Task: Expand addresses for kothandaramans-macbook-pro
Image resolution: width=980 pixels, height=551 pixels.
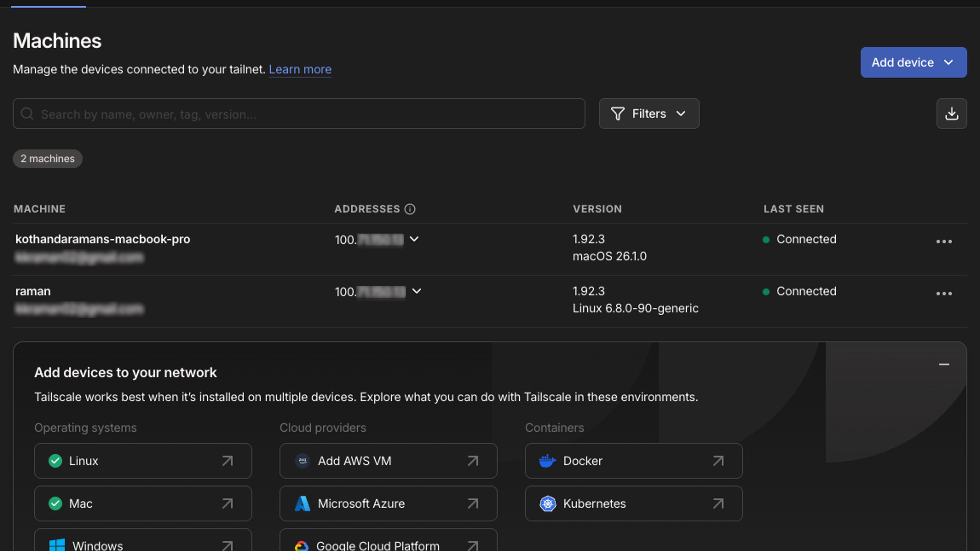Action: click(414, 239)
